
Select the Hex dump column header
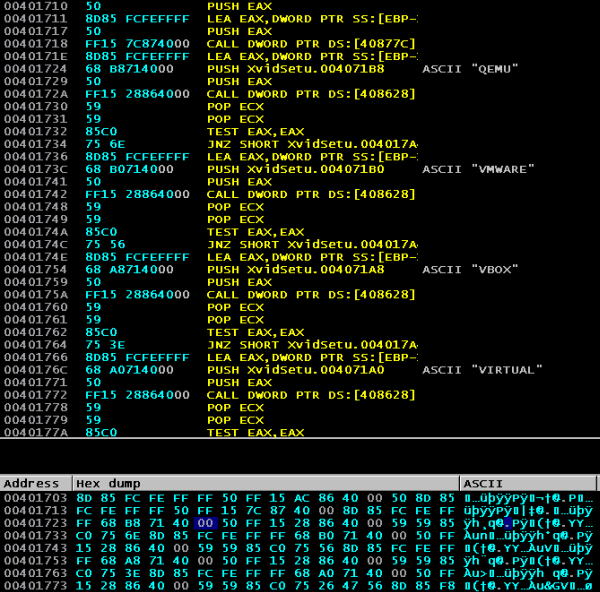tap(266, 484)
